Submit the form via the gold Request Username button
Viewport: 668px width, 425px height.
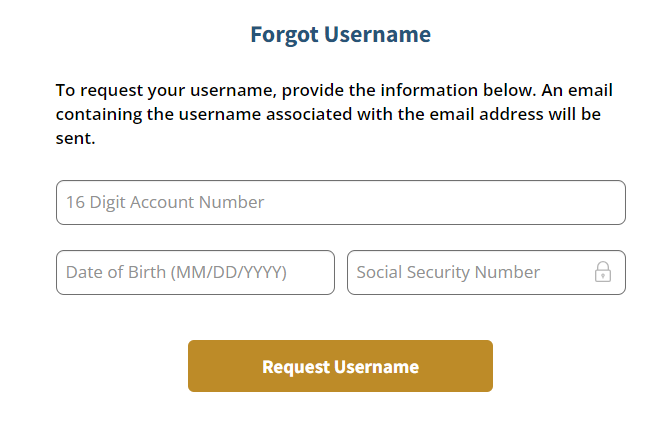tap(340, 366)
